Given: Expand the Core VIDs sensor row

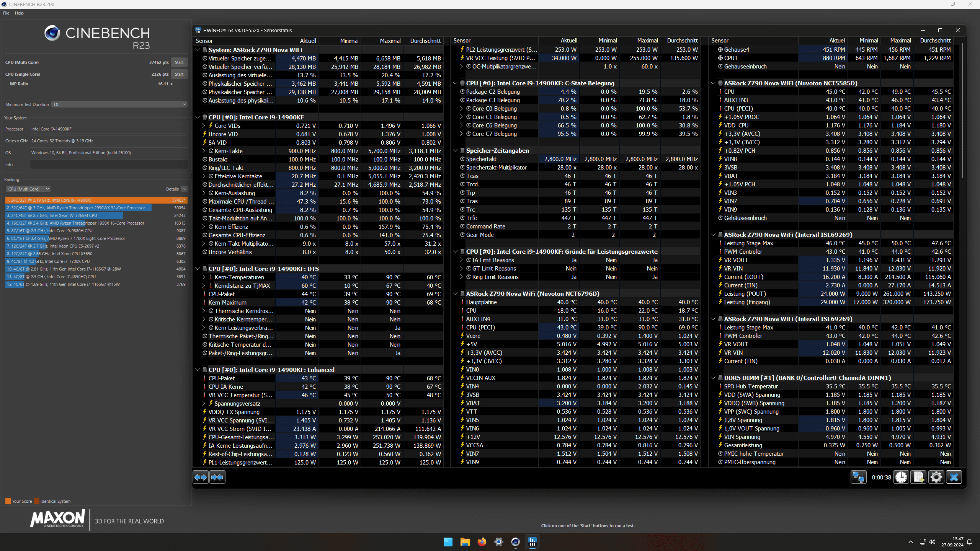Looking at the screenshot, I should 204,126.
